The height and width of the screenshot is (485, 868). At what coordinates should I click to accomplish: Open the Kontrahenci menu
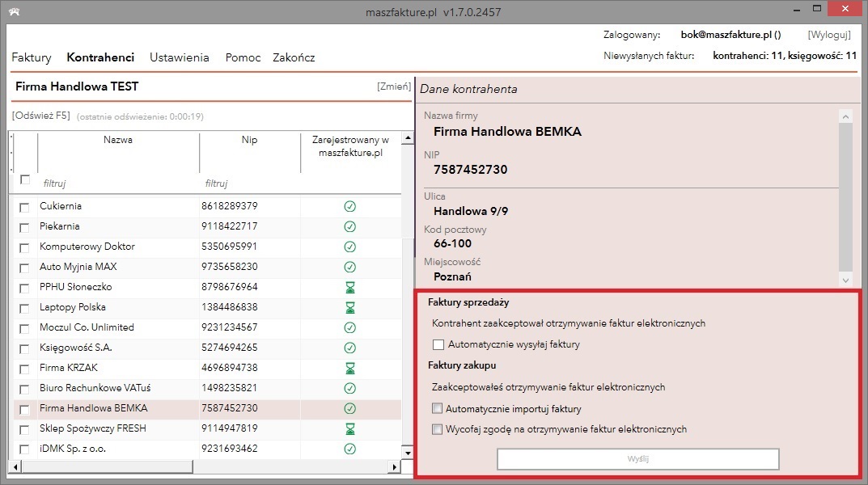(x=100, y=57)
